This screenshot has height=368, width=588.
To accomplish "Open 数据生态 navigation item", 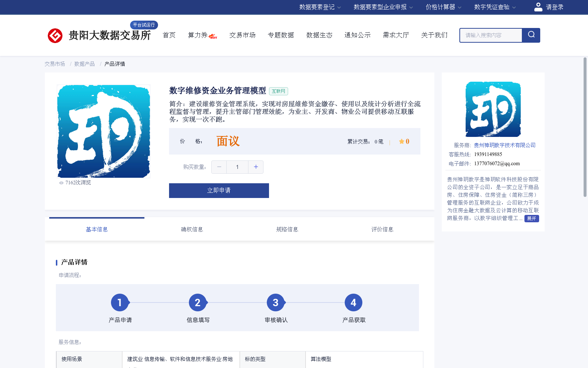I will pos(319,35).
